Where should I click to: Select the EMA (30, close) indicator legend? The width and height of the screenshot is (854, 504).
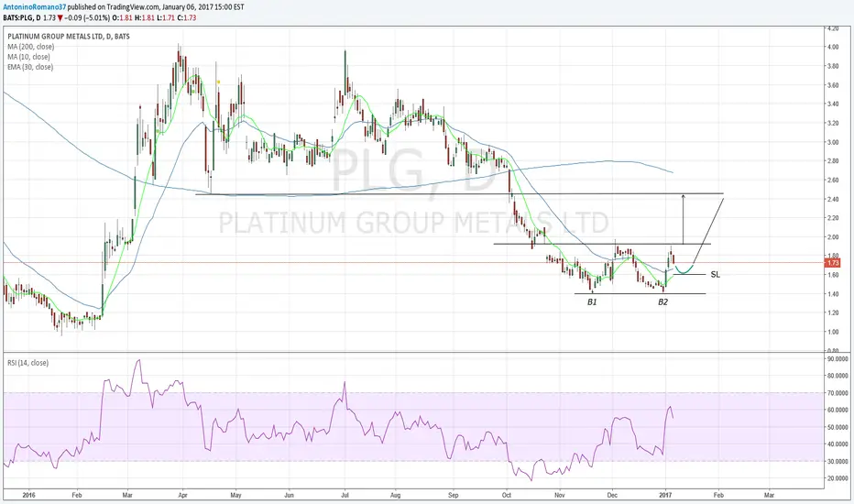[x=30, y=67]
